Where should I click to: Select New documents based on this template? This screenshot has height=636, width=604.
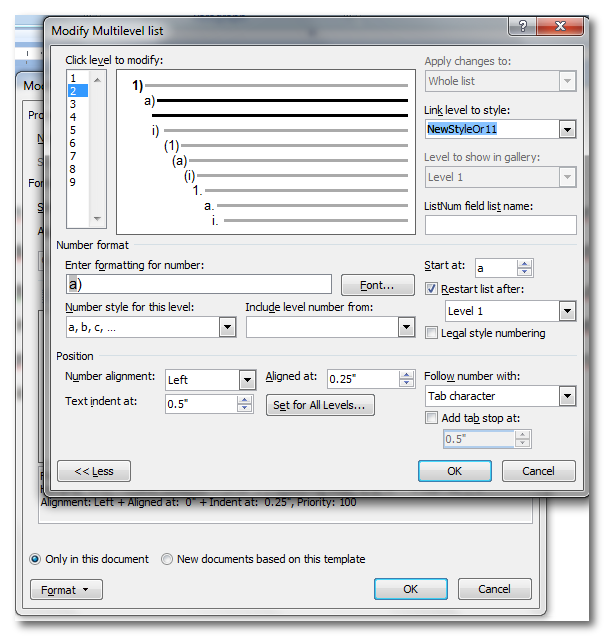tap(167, 559)
